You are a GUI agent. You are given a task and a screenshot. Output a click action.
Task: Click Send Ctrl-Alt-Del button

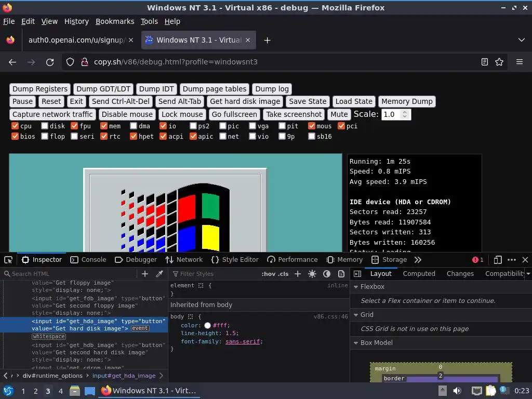[121, 101]
